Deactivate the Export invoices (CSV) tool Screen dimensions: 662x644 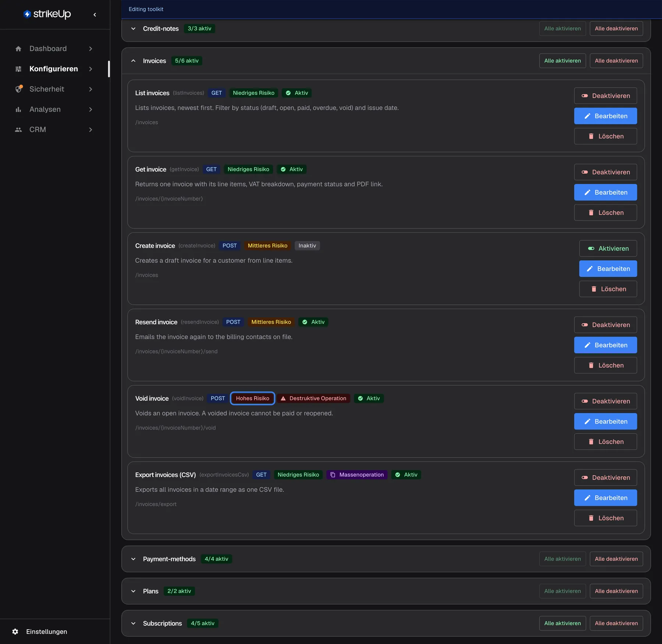coord(605,478)
